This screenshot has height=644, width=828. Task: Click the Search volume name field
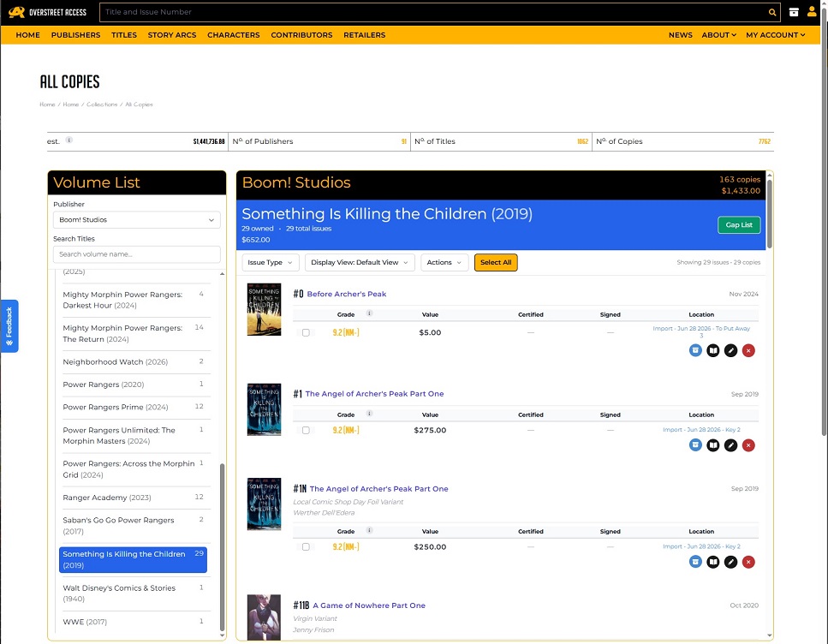click(137, 254)
